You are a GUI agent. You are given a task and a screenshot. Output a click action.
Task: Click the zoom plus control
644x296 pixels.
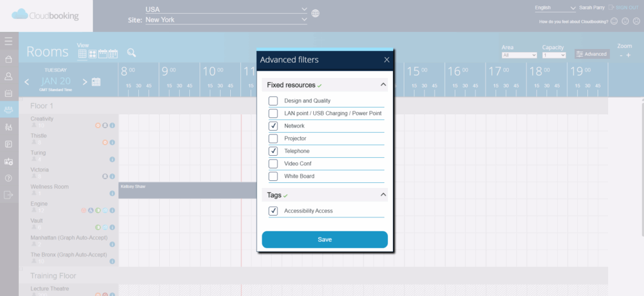(628, 55)
